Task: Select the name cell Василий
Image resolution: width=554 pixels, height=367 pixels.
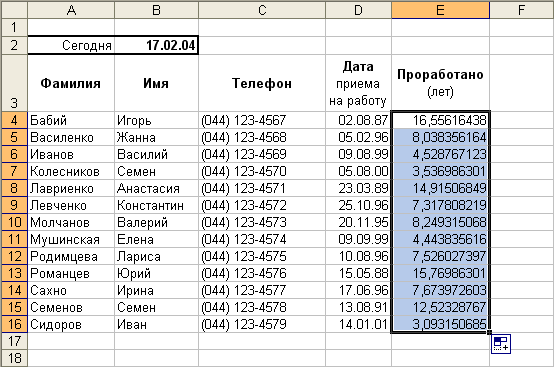Action: [157, 154]
